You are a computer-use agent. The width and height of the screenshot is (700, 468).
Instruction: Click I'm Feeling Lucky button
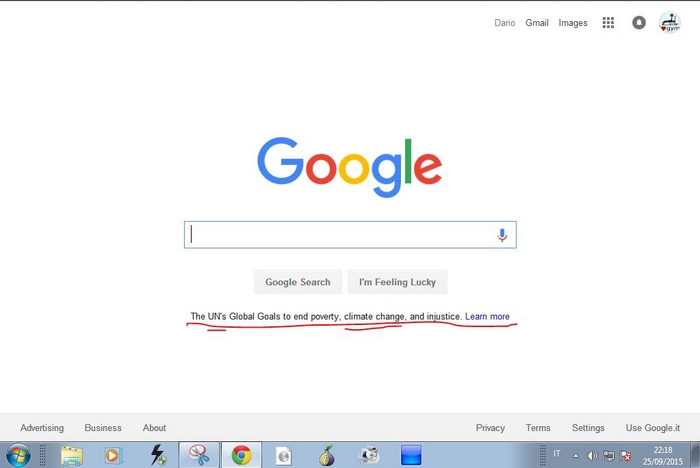pos(397,282)
